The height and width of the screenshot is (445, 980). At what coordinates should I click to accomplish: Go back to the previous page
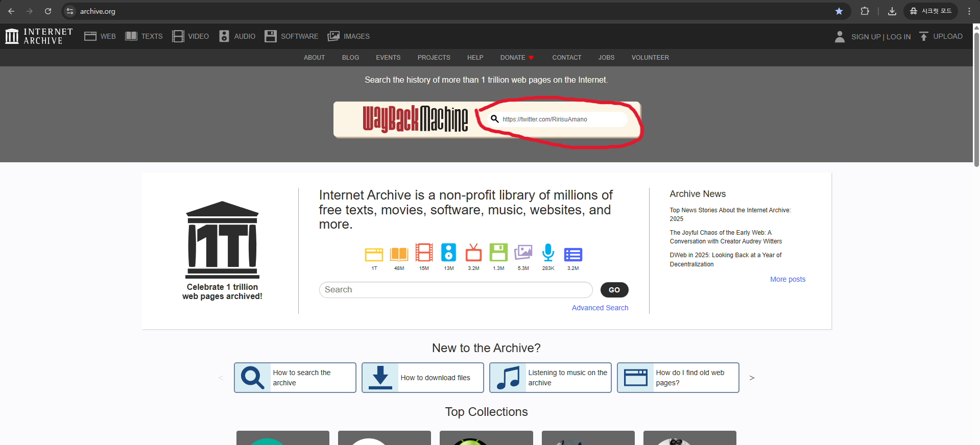[x=11, y=11]
